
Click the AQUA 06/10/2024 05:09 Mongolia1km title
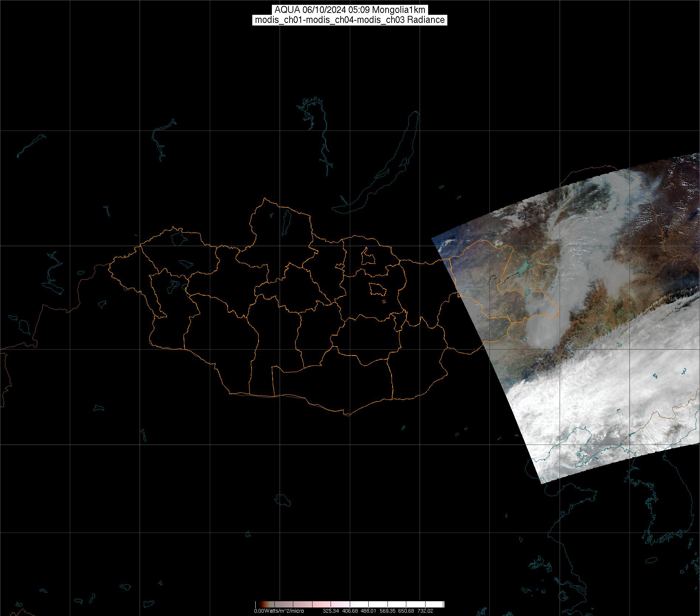(350, 10)
